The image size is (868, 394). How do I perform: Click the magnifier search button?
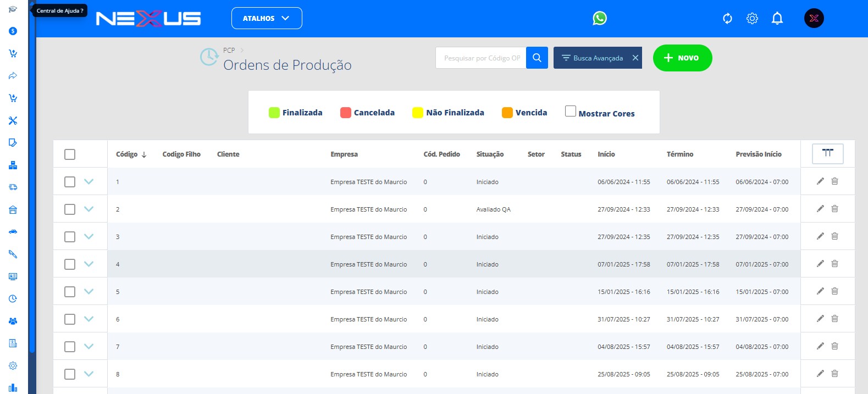tap(537, 58)
